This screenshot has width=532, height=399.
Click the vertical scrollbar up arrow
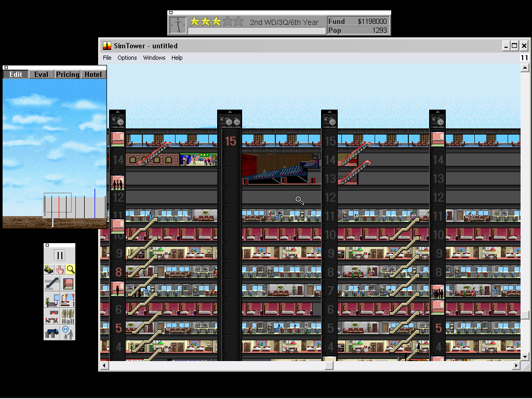pyautogui.click(x=525, y=68)
